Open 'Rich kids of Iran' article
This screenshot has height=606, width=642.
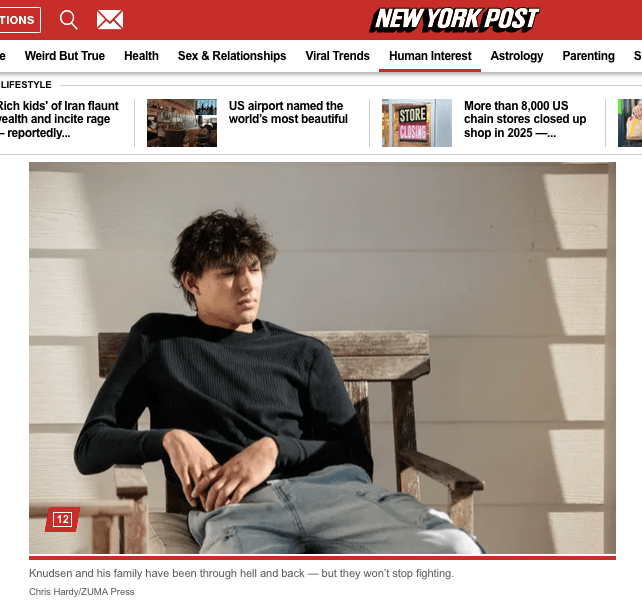pyautogui.click(x=59, y=119)
